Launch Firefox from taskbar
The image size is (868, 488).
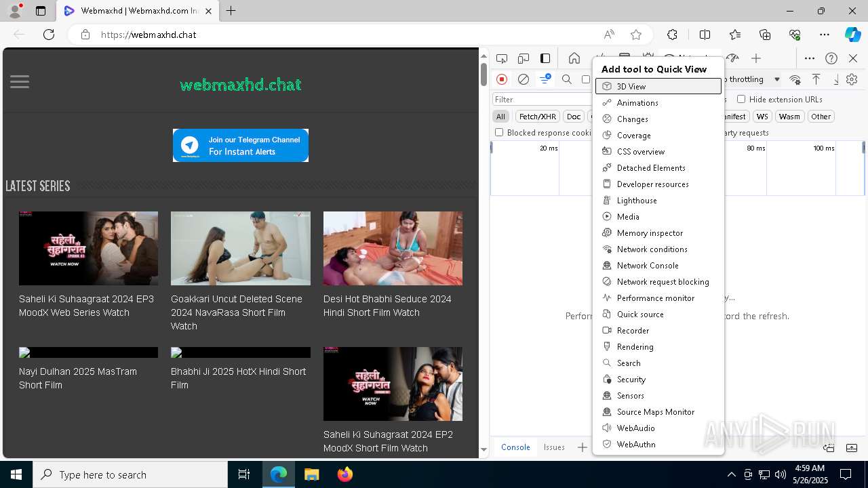point(345,474)
